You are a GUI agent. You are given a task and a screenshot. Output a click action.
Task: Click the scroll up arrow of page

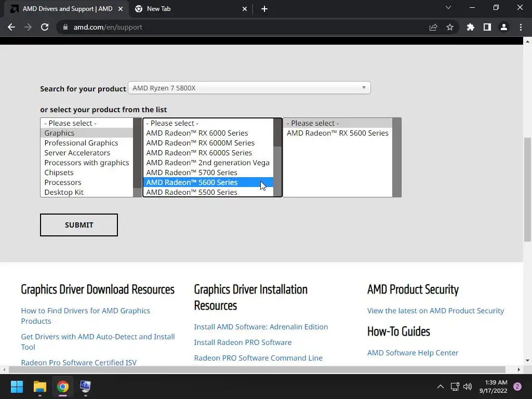[x=527, y=42]
